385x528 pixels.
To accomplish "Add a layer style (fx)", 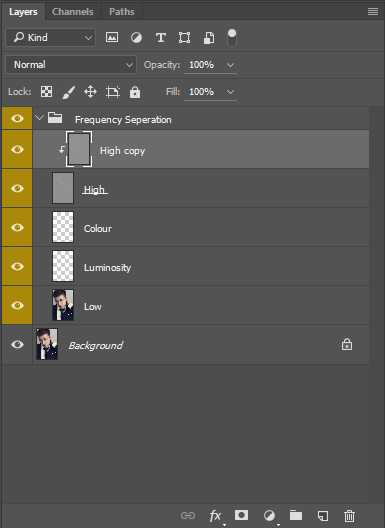I will click(x=215, y=516).
